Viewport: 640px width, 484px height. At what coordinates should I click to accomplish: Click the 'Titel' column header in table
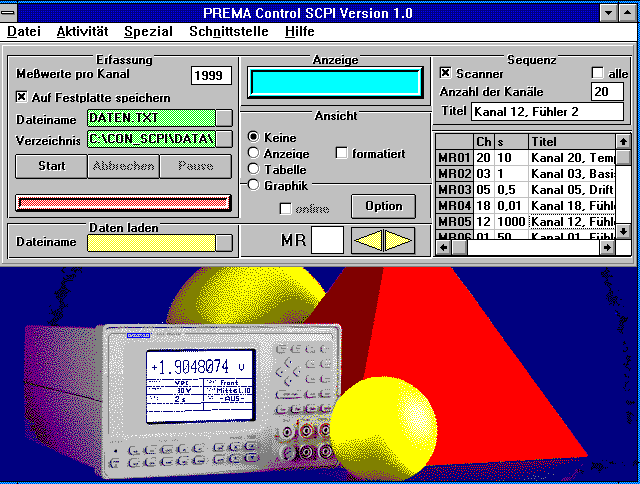(x=572, y=142)
